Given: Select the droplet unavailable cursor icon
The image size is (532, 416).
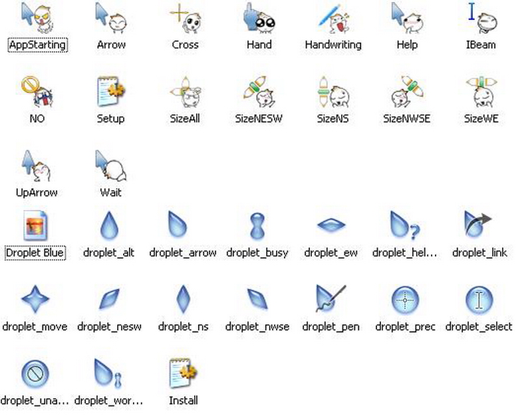Looking at the screenshot, I should pyautogui.click(x=35, y=373).
